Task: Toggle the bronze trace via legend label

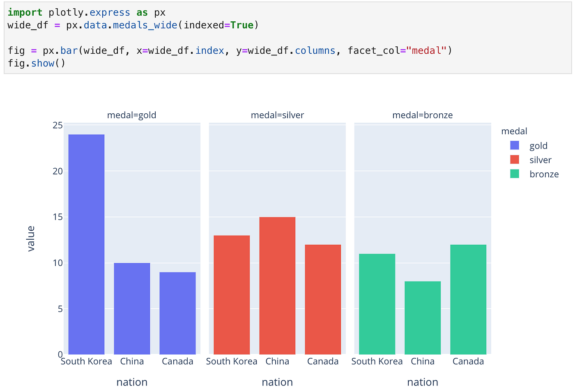Action: click(x=544, y=174)
